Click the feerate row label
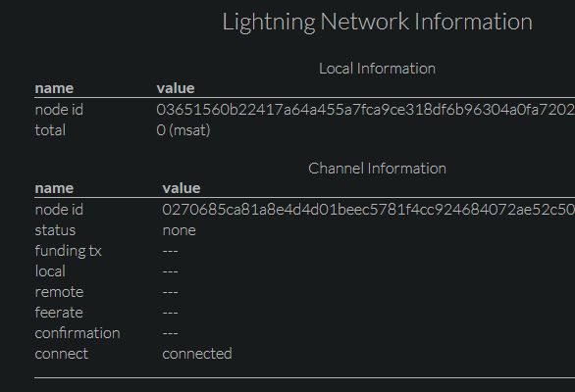This screenshot has width=575, height=392. [x=59, y=313]
